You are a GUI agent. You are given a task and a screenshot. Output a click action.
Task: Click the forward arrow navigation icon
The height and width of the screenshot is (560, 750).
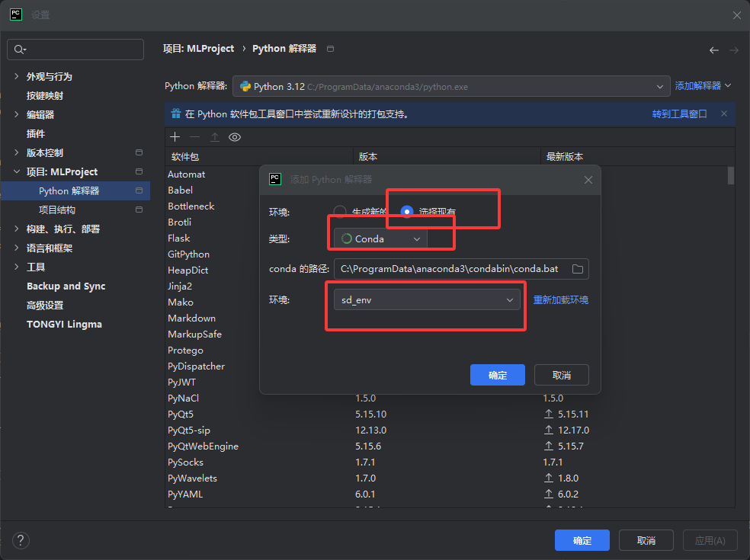pos(734,50)
